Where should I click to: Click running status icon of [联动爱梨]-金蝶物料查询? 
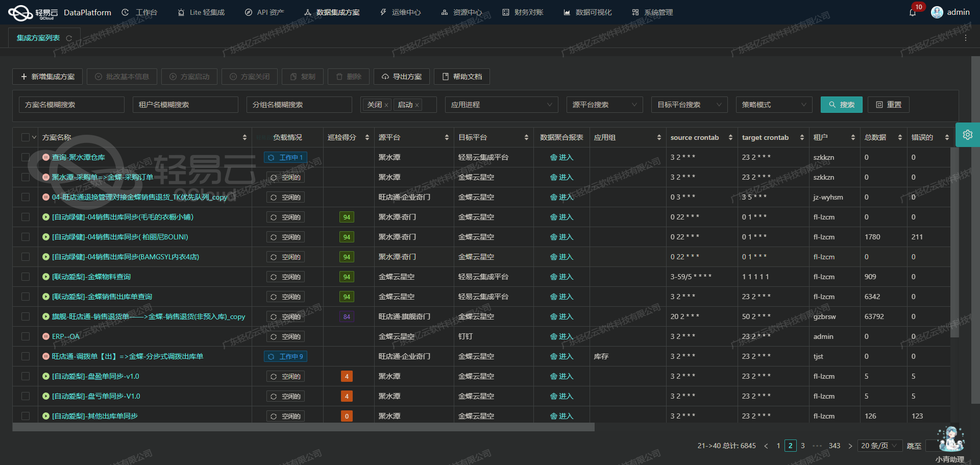pos(46,277)
